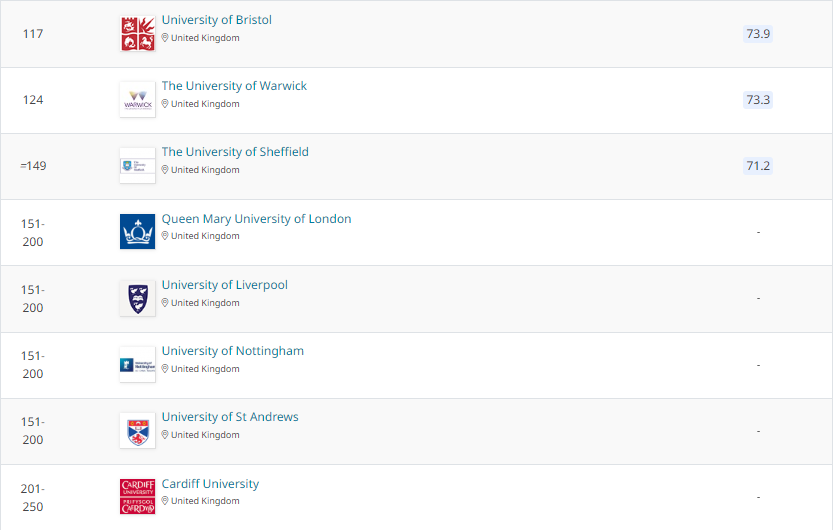The image size is (833, 530).
Task: Open The University of Sheffield page
Action: coord(235,152)
